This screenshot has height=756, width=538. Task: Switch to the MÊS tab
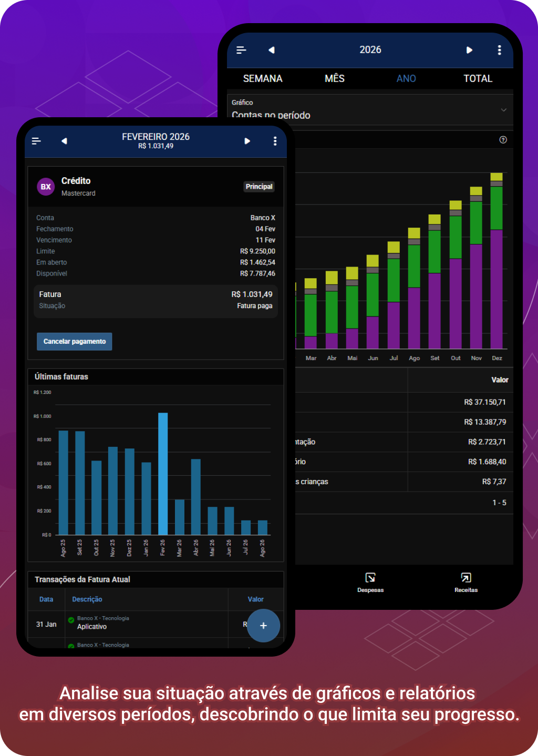coord(335,78)
